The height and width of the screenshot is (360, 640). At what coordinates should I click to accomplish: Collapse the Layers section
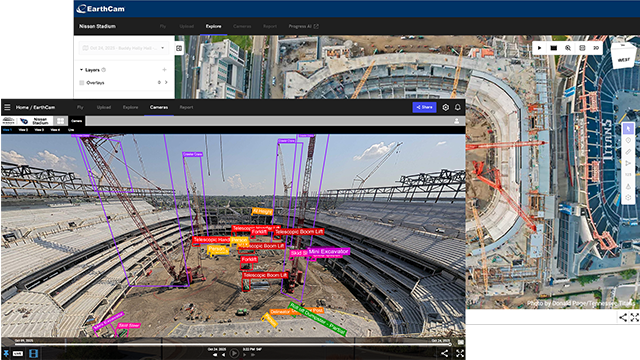[x=81, y=70]
